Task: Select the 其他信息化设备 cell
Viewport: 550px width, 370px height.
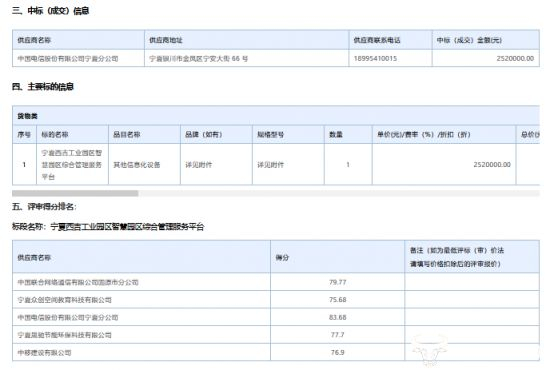Action: pos(137,164)
